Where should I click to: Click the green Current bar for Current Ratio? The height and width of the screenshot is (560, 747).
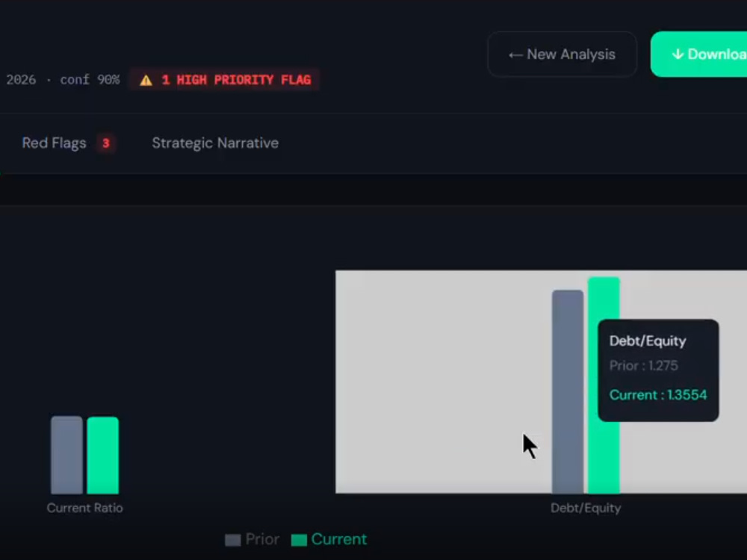[x=103, y=455]
